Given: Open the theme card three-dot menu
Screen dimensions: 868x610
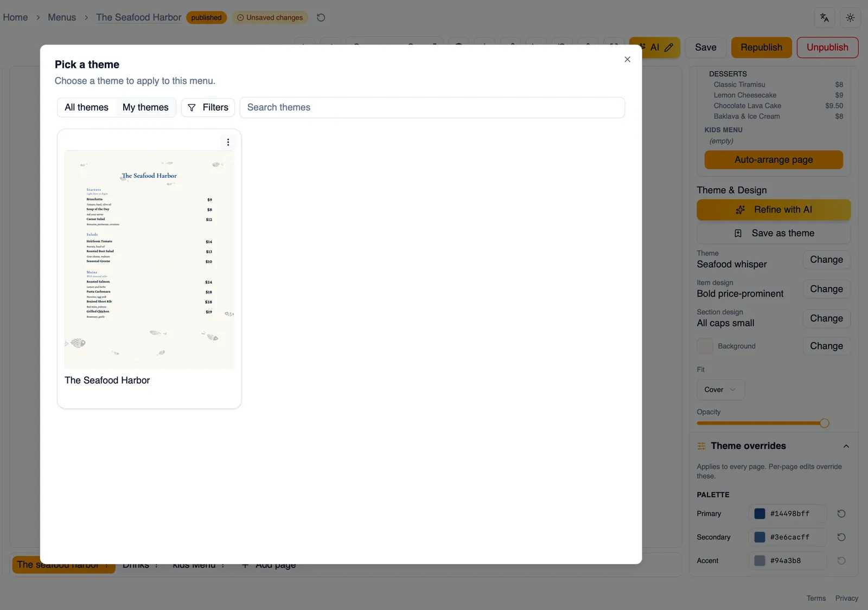Looking at the screenshot, I should click(228, 142).
